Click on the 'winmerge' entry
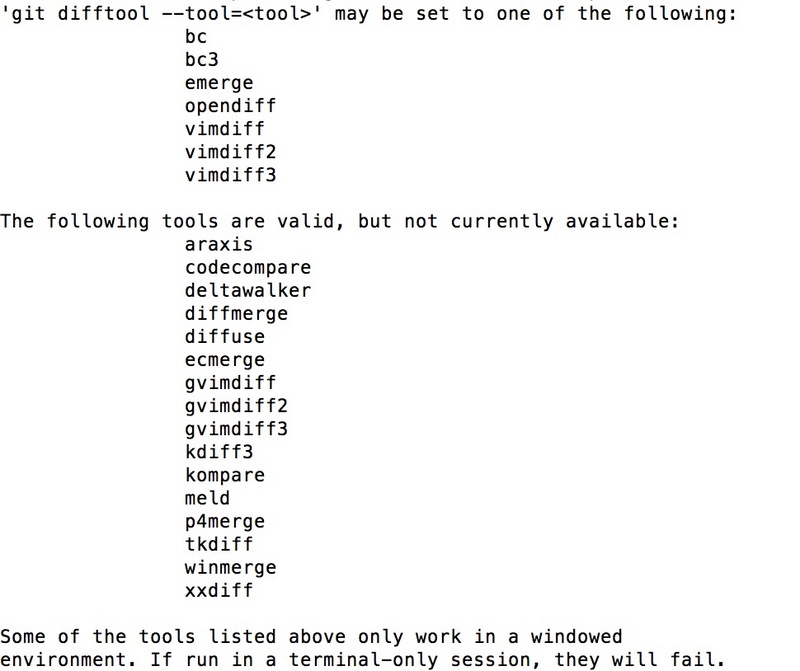 (x=230, y=568)
